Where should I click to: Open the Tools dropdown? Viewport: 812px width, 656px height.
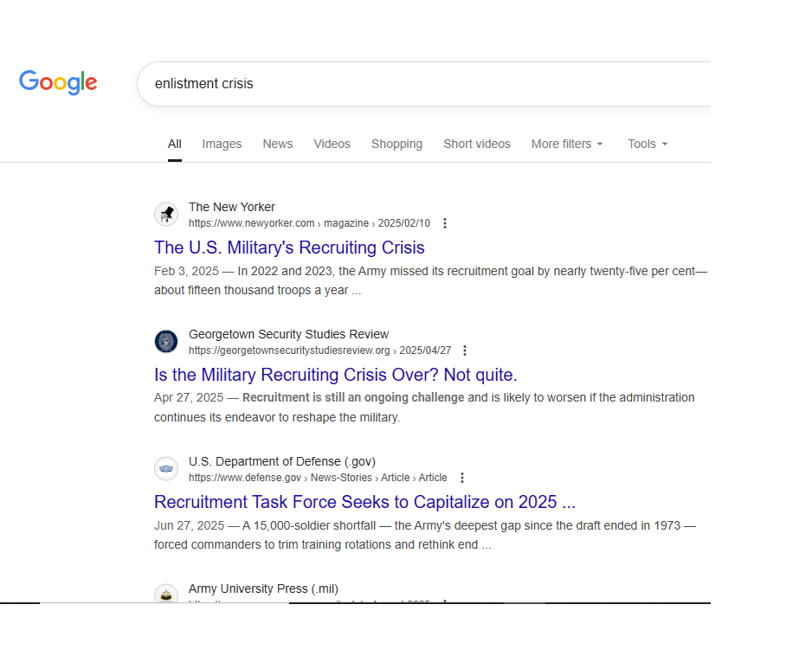(648, 144)
